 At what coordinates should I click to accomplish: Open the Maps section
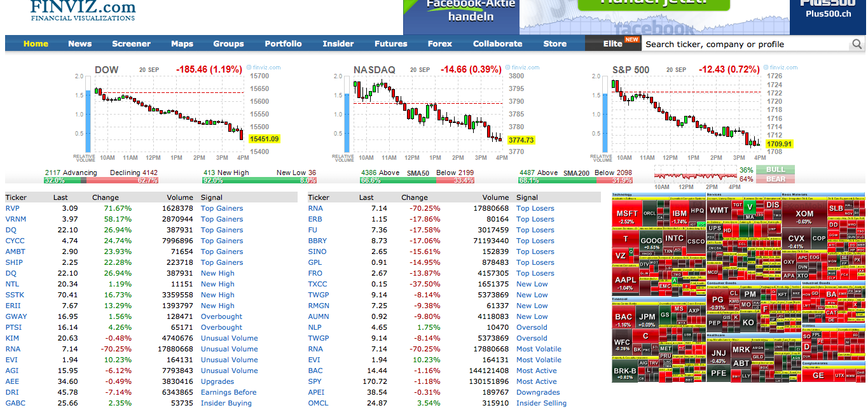(x=182, y=44)
